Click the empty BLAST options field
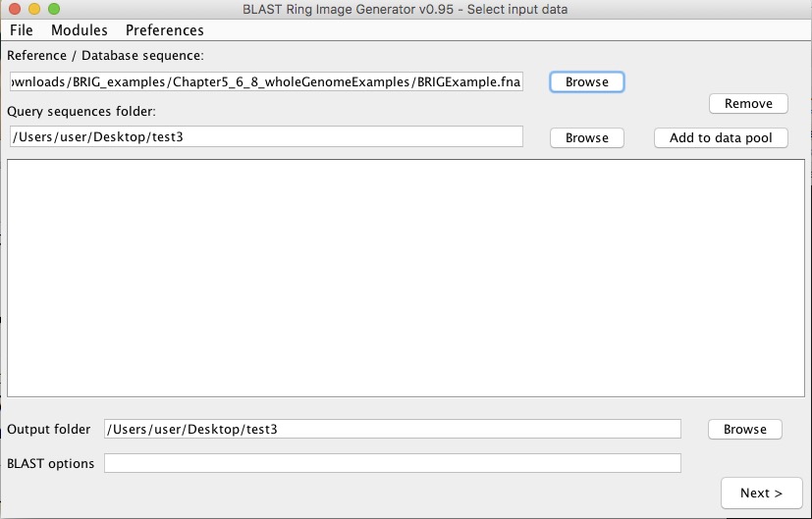Image resolution: width=812 pixels, height=519 pixels. click(x=393, y=463)
